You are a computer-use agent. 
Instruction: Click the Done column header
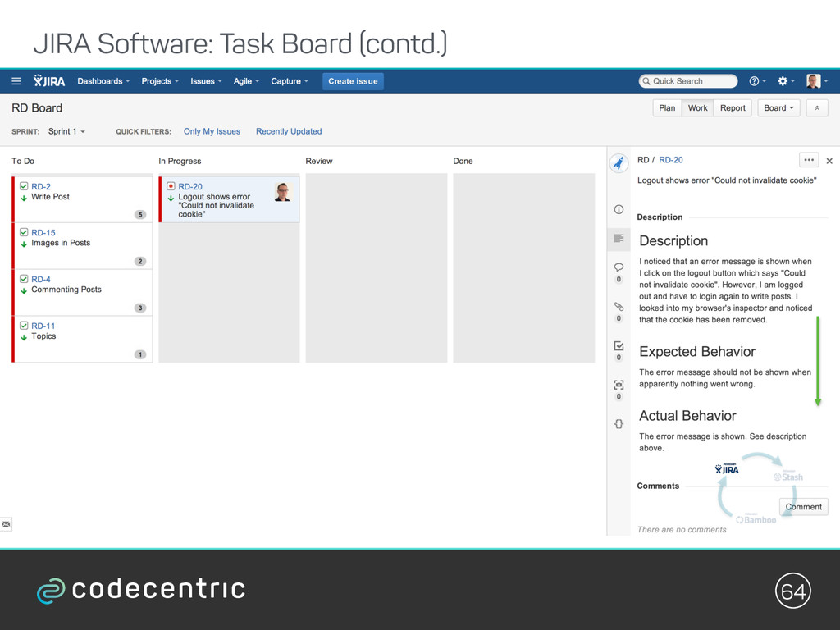tap(463, 161)
